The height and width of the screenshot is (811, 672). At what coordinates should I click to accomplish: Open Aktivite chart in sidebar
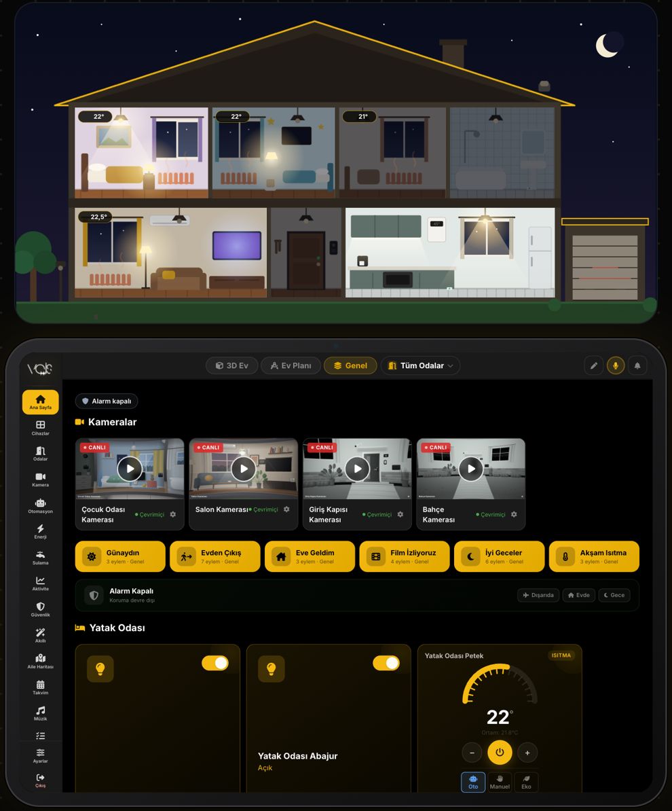pyautogui.click(x=40, y=583)
